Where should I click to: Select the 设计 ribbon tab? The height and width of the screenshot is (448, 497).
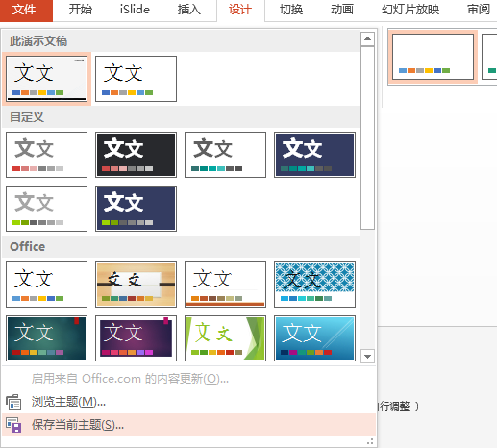click(240, 11)
